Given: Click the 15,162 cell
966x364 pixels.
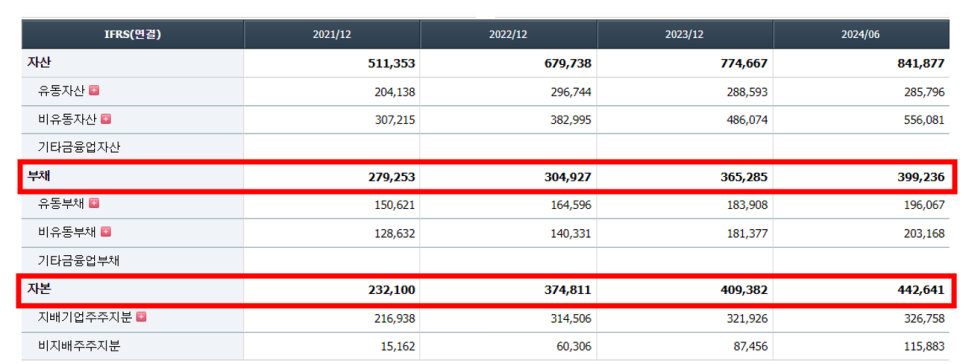Looking at the screenshot, I should pos(398,347).
